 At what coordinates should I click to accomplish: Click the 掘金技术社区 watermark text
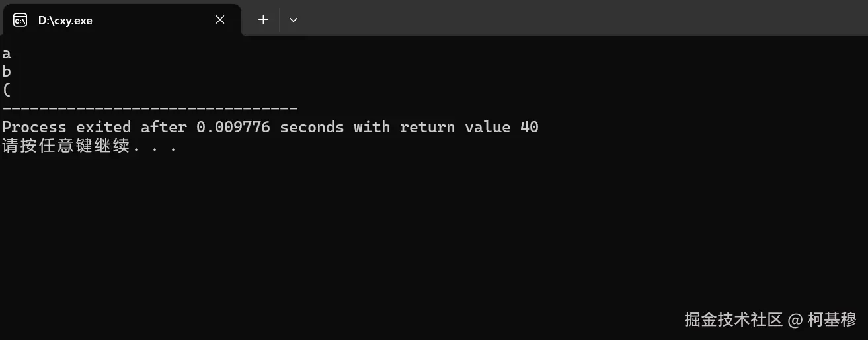[733, 319]
